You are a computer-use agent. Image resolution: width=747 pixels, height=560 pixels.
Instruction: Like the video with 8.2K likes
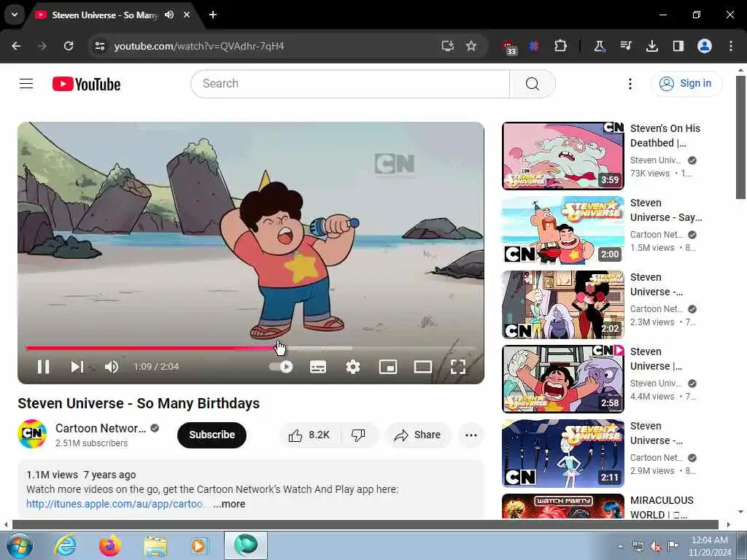309,435
